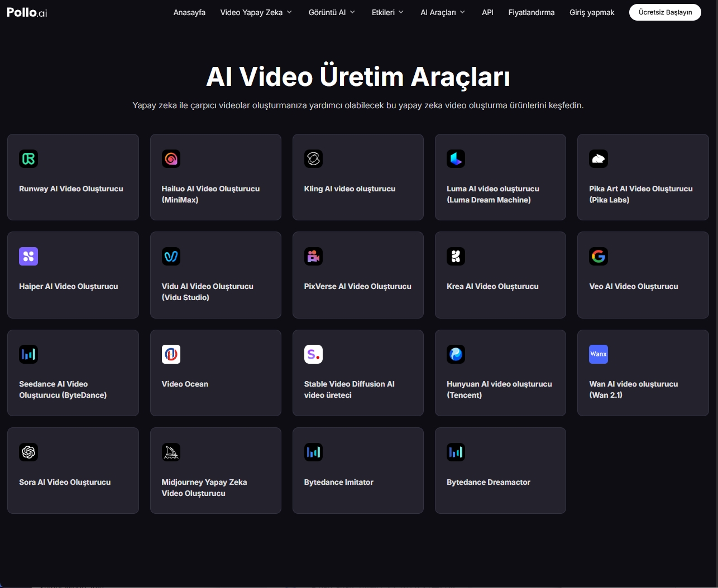Click the Midjourney sailboat logo icon

tap(171, 452)
